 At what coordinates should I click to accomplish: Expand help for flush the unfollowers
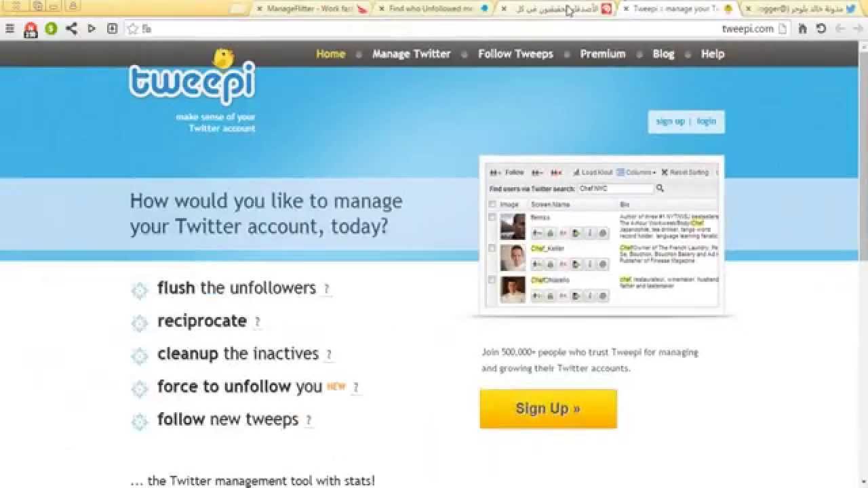click(x=326, y=289)
